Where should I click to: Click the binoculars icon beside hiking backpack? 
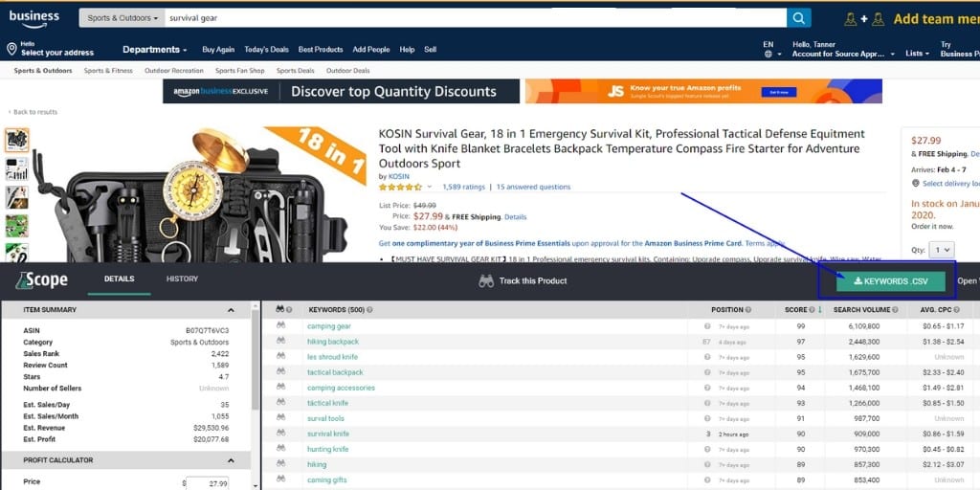coord(280,342)
